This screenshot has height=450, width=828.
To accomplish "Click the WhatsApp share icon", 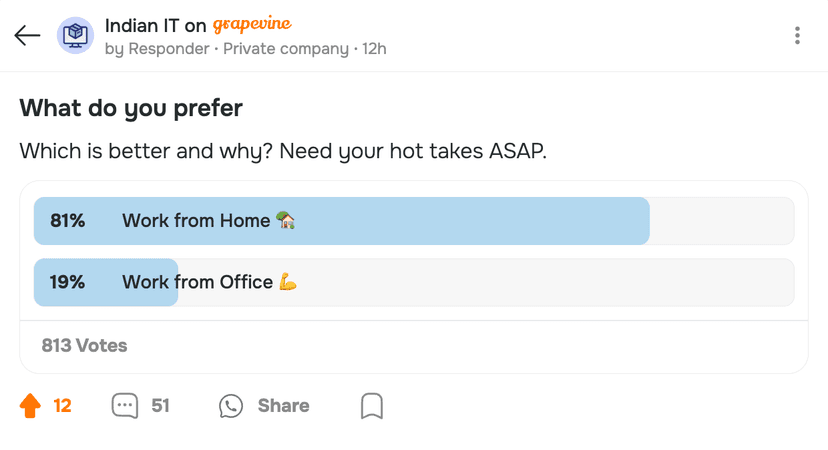I will (231, 405).
